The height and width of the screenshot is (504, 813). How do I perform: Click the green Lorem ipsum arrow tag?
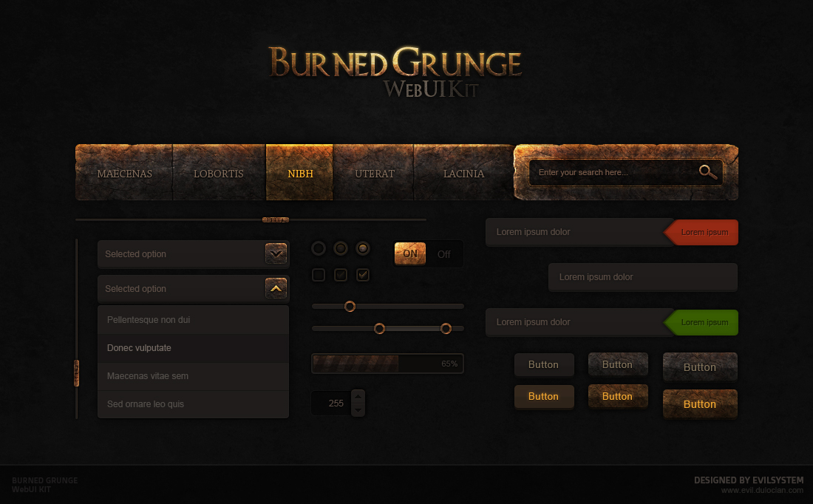click(702, 322)
